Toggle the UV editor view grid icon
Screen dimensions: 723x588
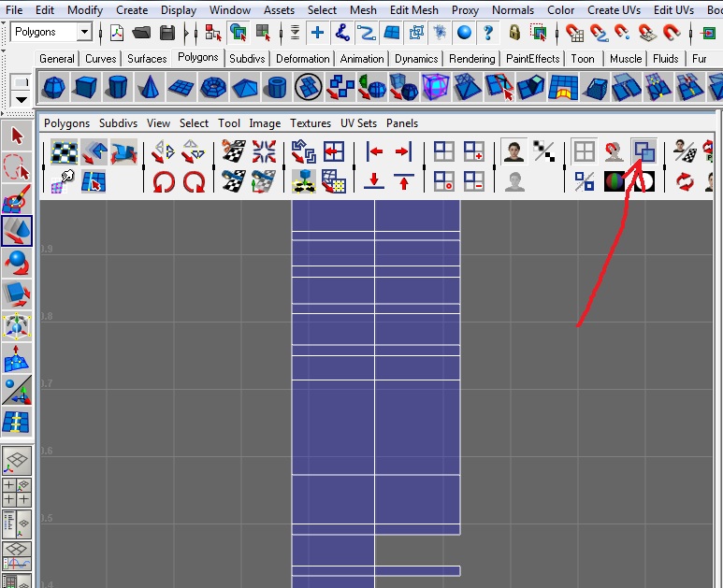[584, 151]
